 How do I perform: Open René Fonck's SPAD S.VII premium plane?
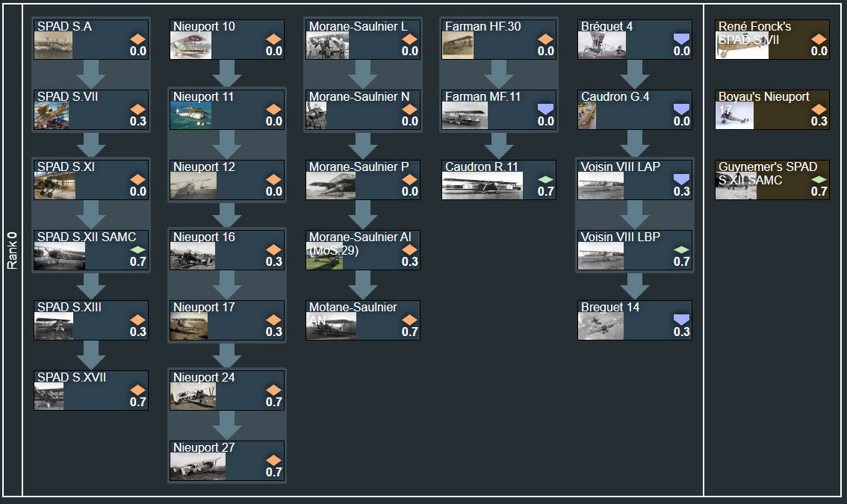click(772, 40)
